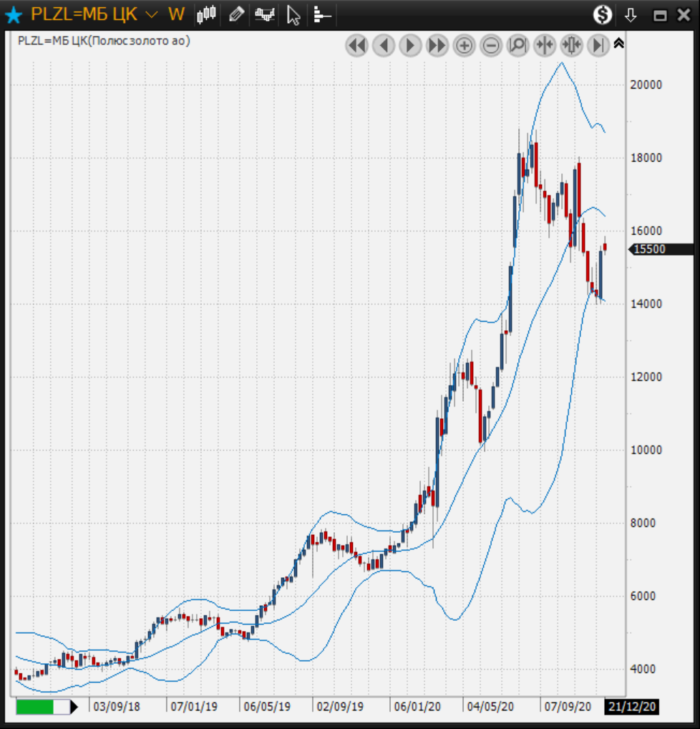Zoom out with the minus button
The image size is (700, 729).
[x=491, y=46]
